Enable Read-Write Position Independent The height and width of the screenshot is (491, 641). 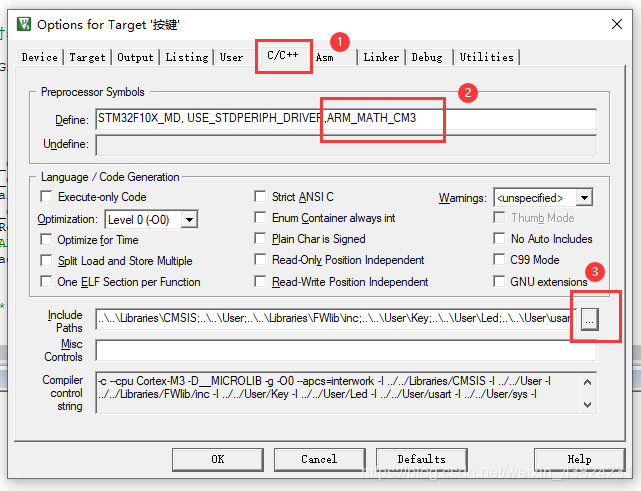pyautogui.click(x=260, y=281)
